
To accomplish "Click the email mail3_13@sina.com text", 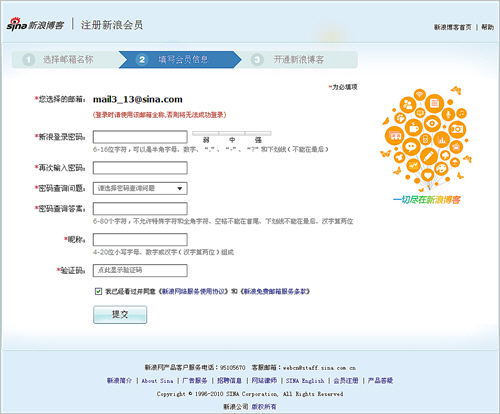I will 138,99.
